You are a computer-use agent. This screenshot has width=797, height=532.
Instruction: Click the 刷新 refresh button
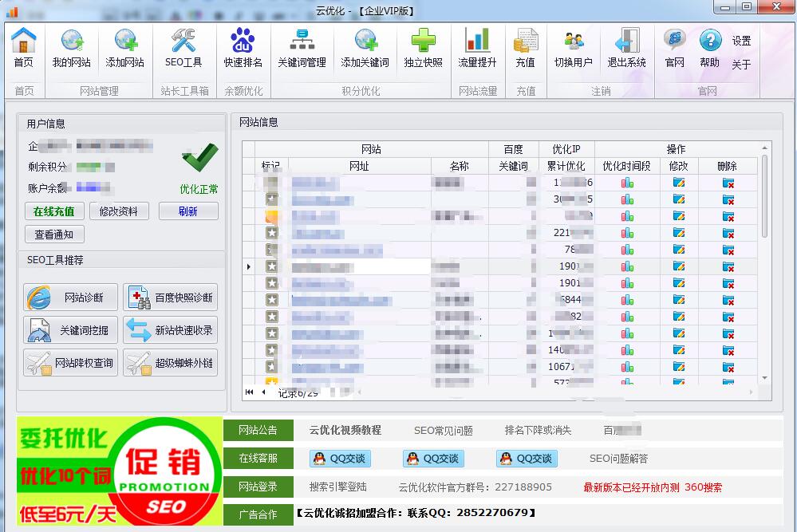point(187,211)
